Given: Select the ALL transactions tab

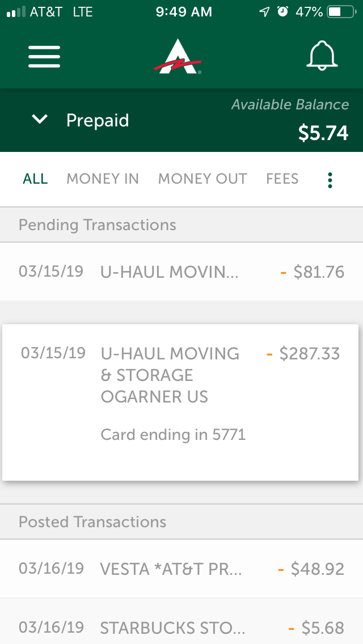Looking at the screenshot, I should click(35, 179).
